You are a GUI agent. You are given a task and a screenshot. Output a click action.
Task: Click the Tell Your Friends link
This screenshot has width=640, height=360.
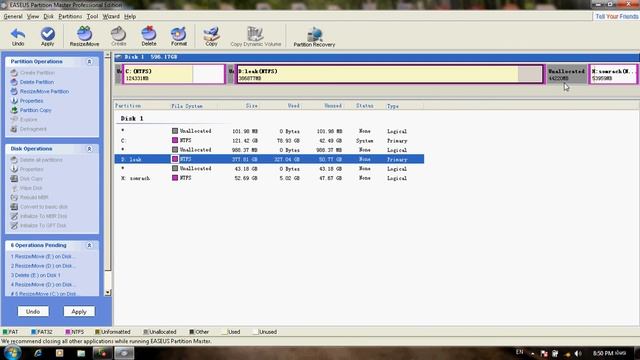click(617, 16)
